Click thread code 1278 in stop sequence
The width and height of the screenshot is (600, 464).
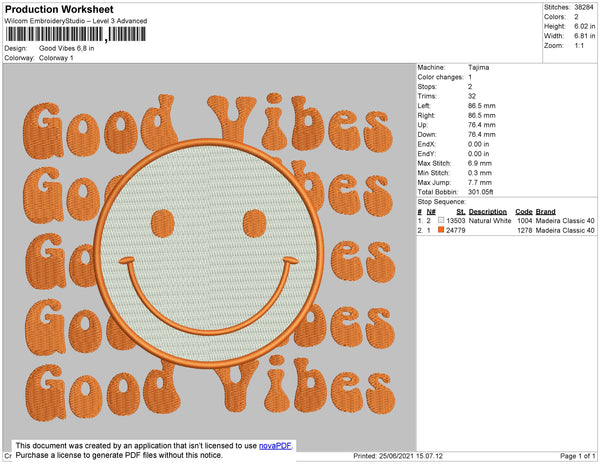[x=525, y=230]
